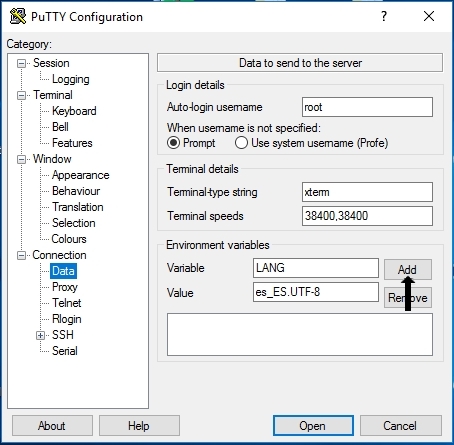
Task: Click the environment variables list box
Action: click(300, 334)
